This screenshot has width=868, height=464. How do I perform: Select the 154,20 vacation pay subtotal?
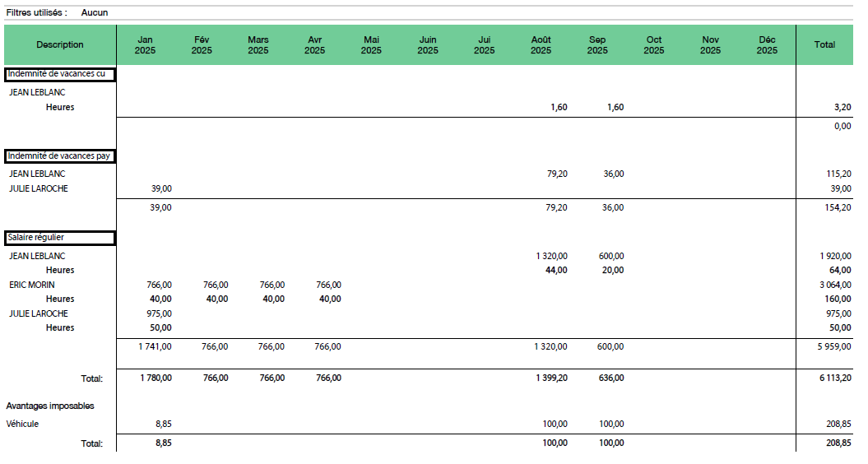[x=838, y=207]
